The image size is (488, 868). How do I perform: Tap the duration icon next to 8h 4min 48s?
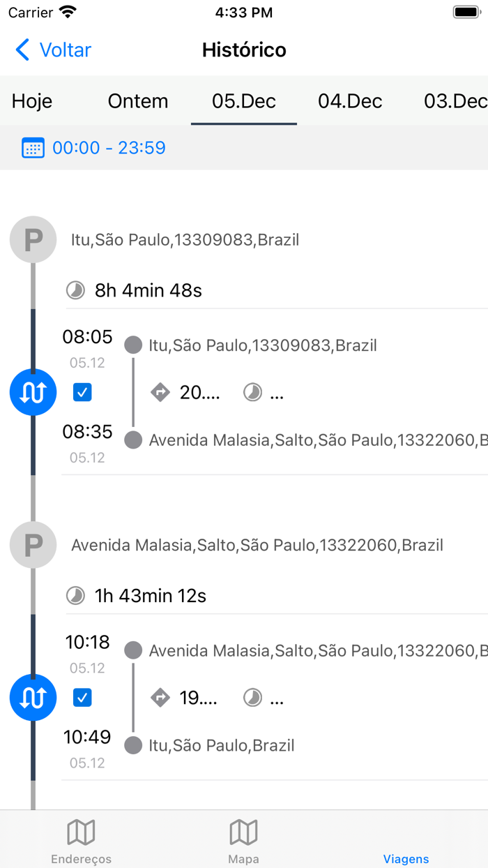[x=75, y=290]
